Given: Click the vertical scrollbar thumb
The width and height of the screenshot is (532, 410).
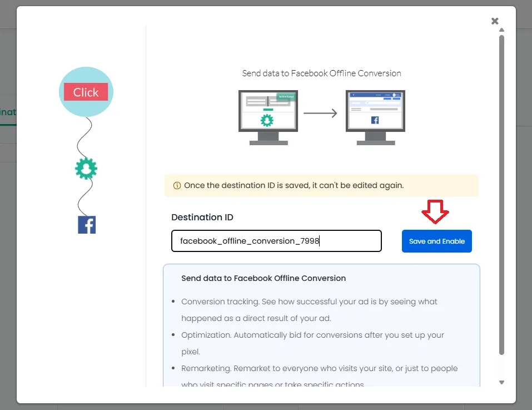Looking at the screenshot, I should click(501, 195).
